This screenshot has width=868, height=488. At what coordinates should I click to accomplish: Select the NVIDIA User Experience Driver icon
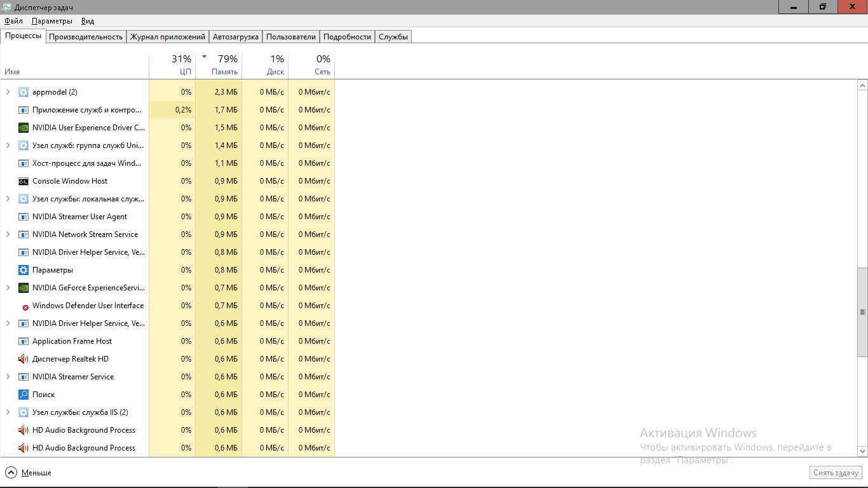[24, 128]
